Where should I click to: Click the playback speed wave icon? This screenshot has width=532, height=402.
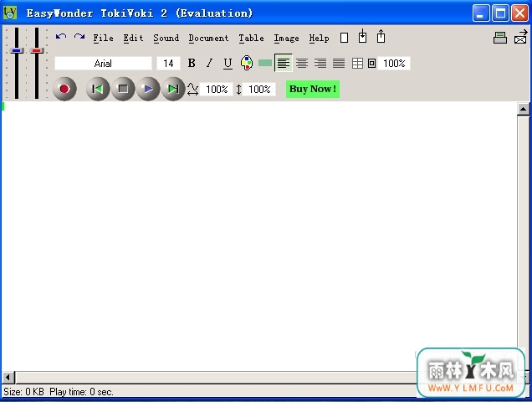pyautogui.click(x=192, y=89)
